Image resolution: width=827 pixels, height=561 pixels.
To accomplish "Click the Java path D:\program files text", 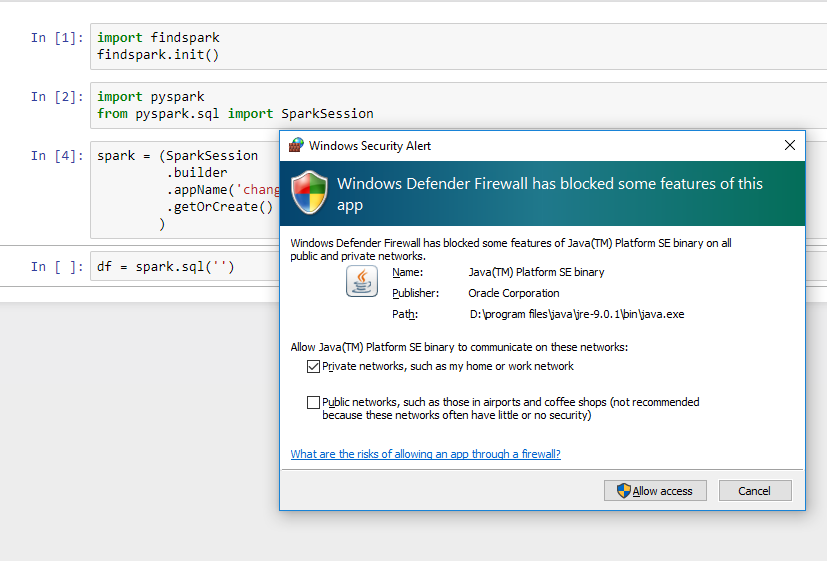I will coord(576,314).
